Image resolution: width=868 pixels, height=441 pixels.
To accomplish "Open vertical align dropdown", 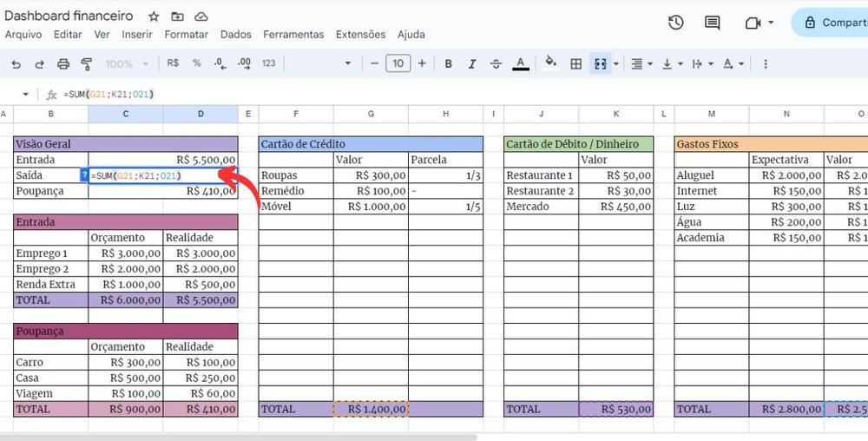I will coord(672,64).
